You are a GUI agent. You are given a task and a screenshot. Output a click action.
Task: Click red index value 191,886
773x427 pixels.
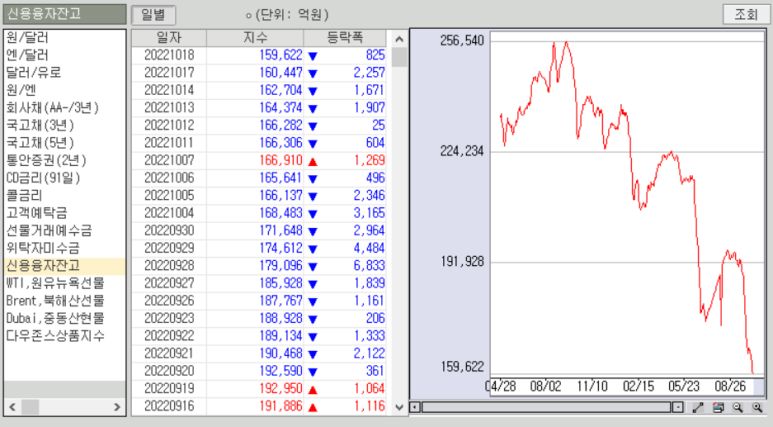pos(281,406)
